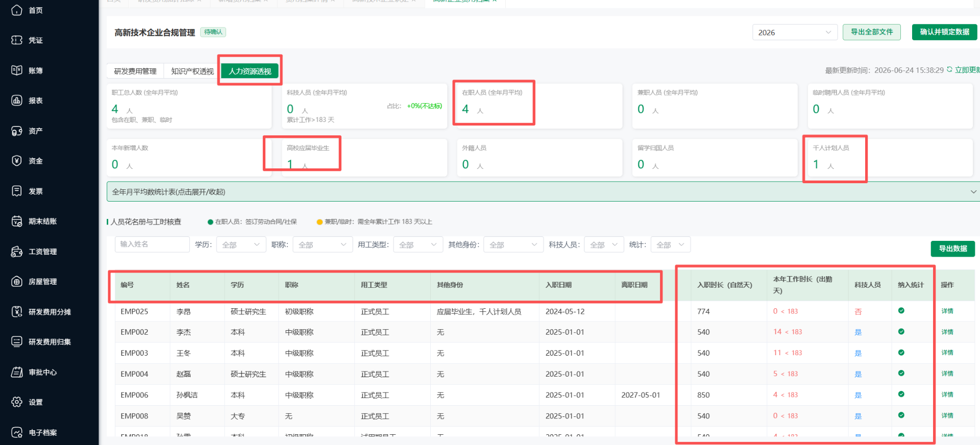Open the 凭证 voucher icon in sidebar
The width and height of the screenshot is (980, 445).
(x=17, y=40)
